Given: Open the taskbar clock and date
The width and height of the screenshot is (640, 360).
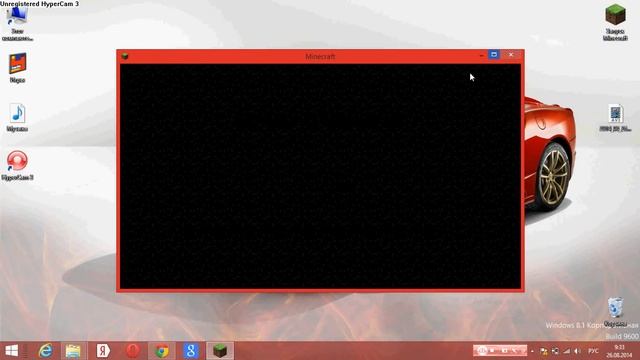Looking at the screenshot, I should 619,351.
